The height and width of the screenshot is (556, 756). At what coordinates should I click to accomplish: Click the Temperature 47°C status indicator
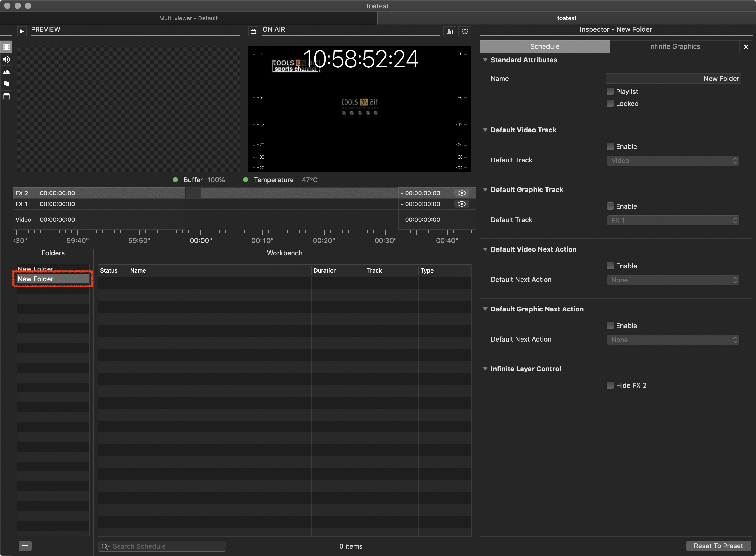pyautogui.click(x=280, y=180)
